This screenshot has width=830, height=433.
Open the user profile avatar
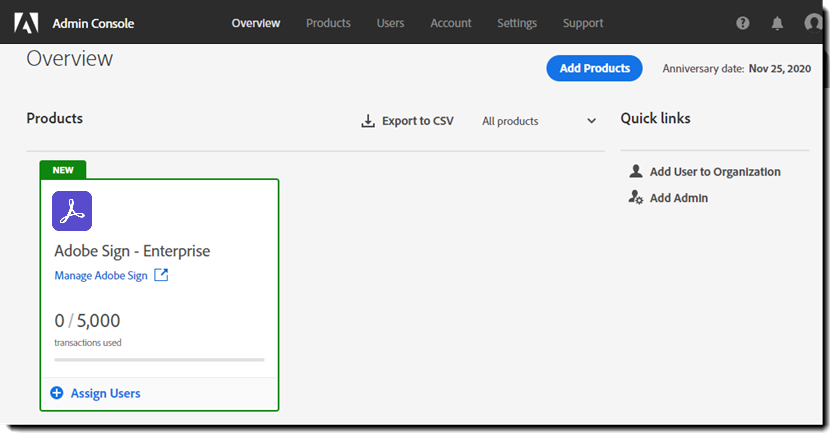point(813,23)
